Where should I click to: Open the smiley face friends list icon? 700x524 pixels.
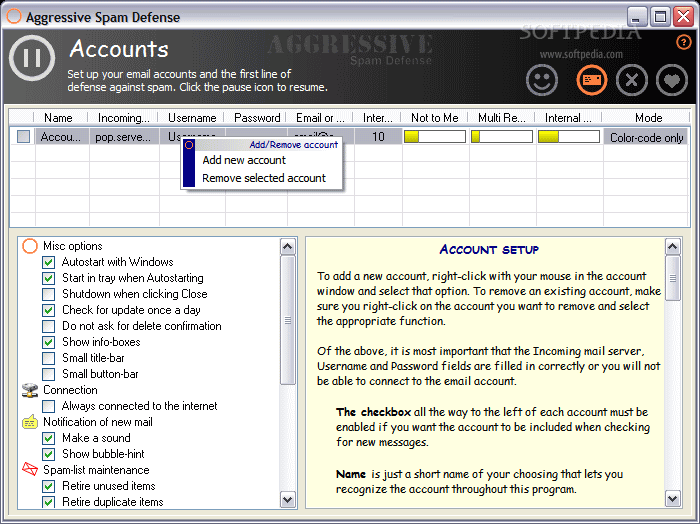(x=542, y=80)
